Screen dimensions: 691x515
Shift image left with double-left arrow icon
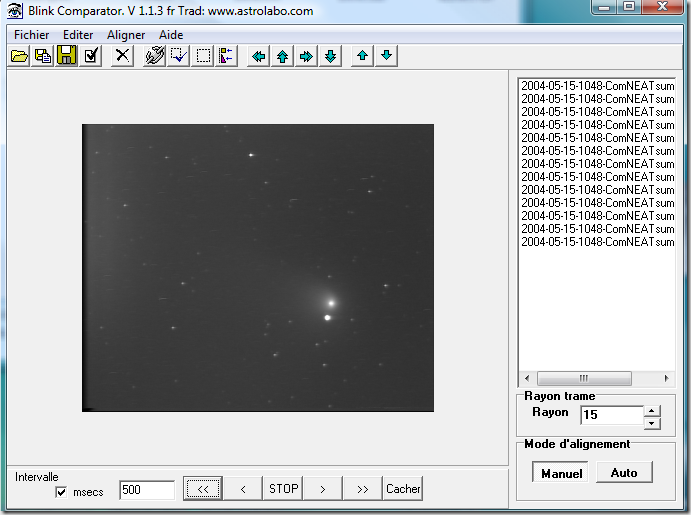click(259, 56)
